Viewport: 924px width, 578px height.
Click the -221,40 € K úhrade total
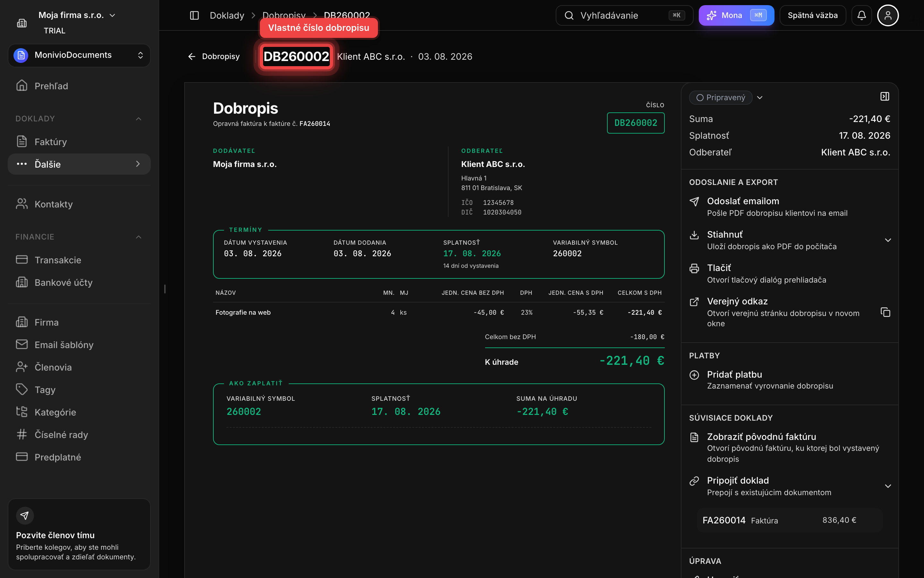(x=631, y=361)
